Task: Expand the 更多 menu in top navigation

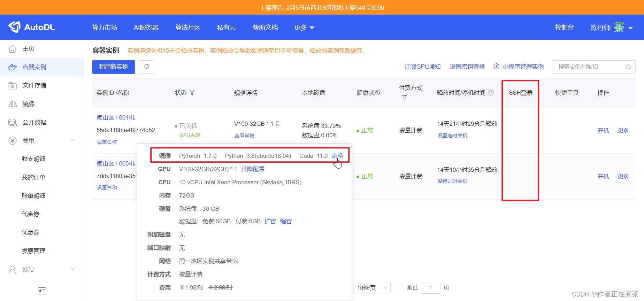Action: click(x=304, y=28)
